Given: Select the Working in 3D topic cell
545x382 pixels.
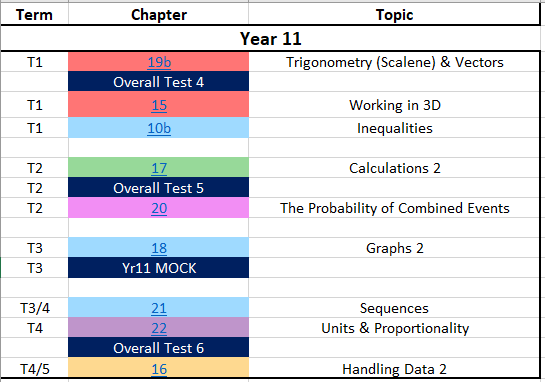Looking at the screenshot, I should click(394, 105).
